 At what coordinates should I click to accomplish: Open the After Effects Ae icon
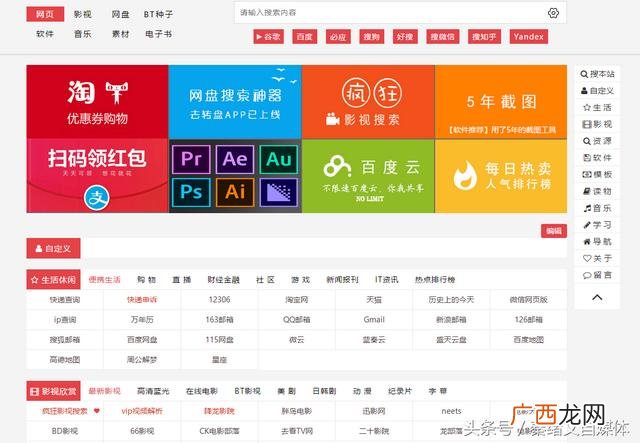click(235, 159)
